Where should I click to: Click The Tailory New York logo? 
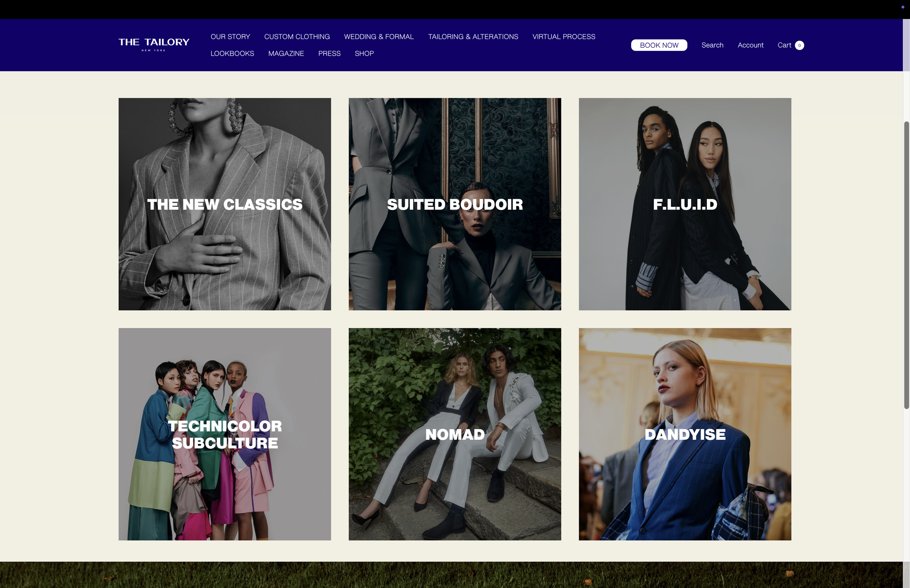coord(154,45)
